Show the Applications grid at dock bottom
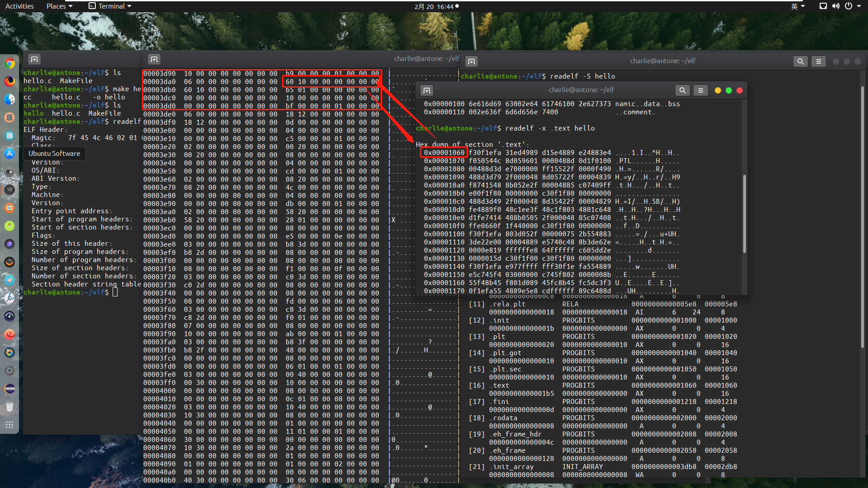This screenshot has height=488, width=868. 9,425
